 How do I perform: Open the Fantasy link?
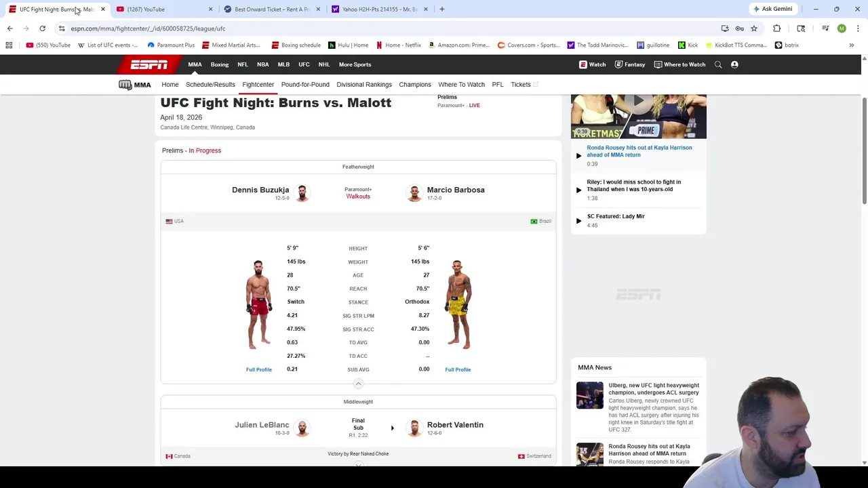[x=629, y=64]
